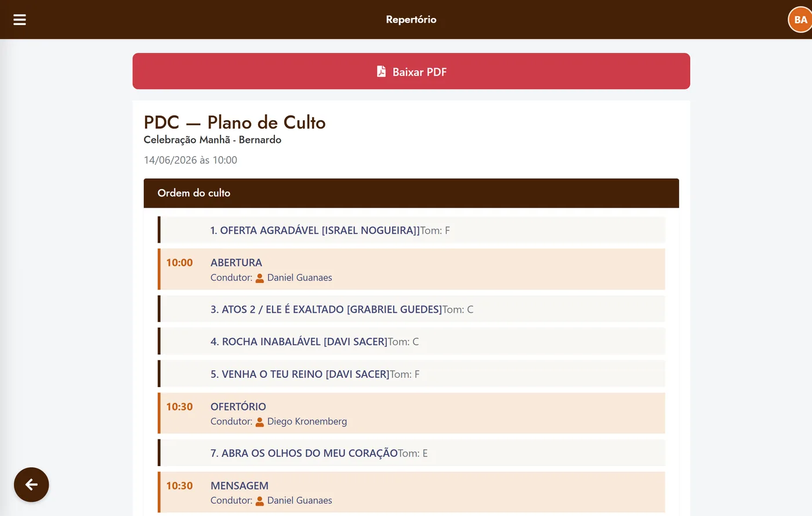Viewport: 812px width, 516px height.
Task: Click person icon beside Daniel Guanaes in ABERTURA
Action: 260,278
